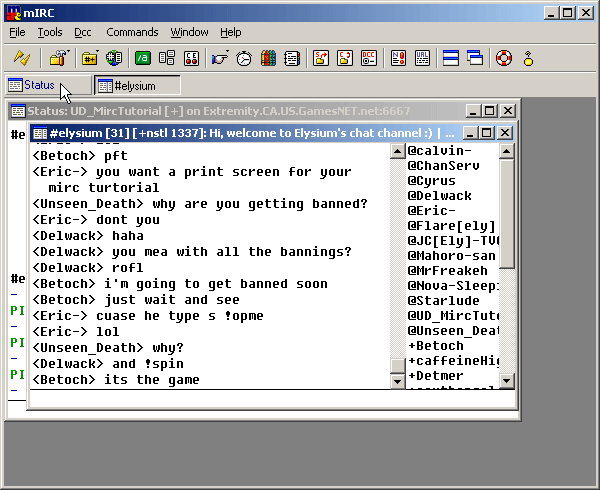Minimize the Status window
This screenshot has height=490, width=600.
point(473,111)
